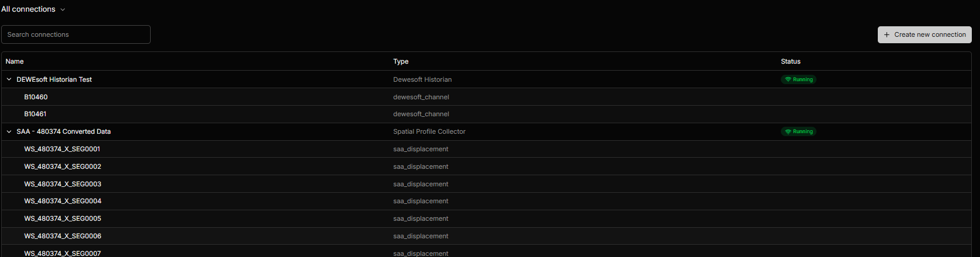The height and width of the screenshot is (257, 980).
Task: Select SAA - 480374 Converted Data connection
Action: tap(486, 131)
